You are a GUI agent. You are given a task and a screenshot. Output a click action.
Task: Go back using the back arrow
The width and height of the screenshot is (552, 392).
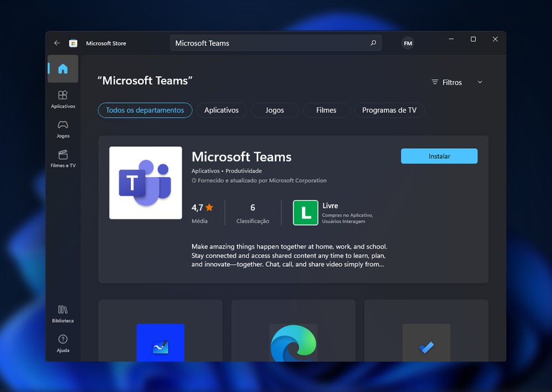pos(57,43)
